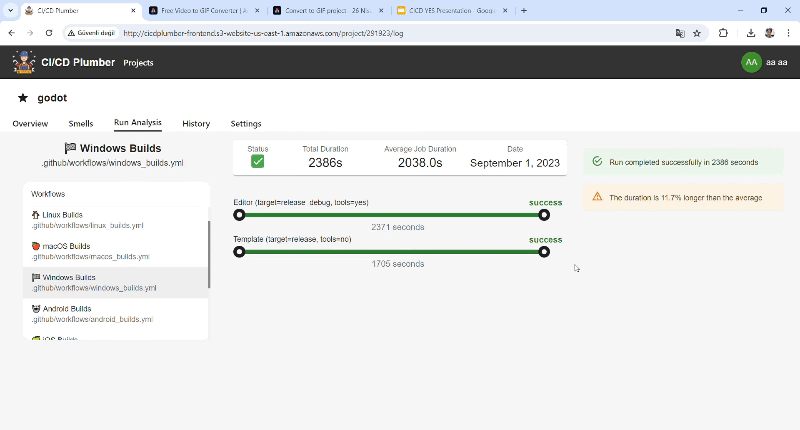
Task: Click the aa aa username
Action: [x=777, y=62]
